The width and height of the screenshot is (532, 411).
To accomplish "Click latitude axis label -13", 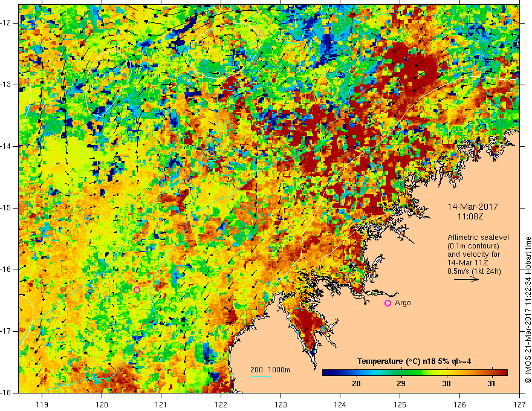I will (6, 85).
